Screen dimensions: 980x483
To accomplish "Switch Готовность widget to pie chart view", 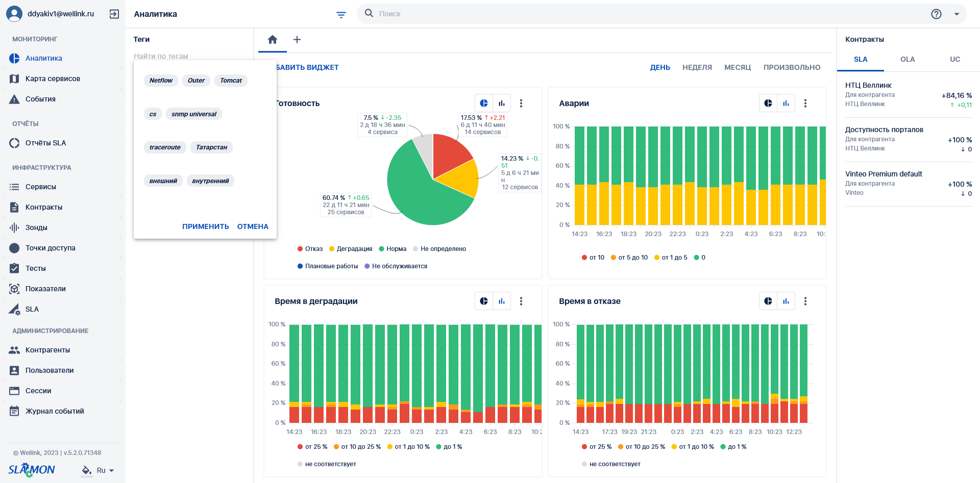I will coord(484,103).
